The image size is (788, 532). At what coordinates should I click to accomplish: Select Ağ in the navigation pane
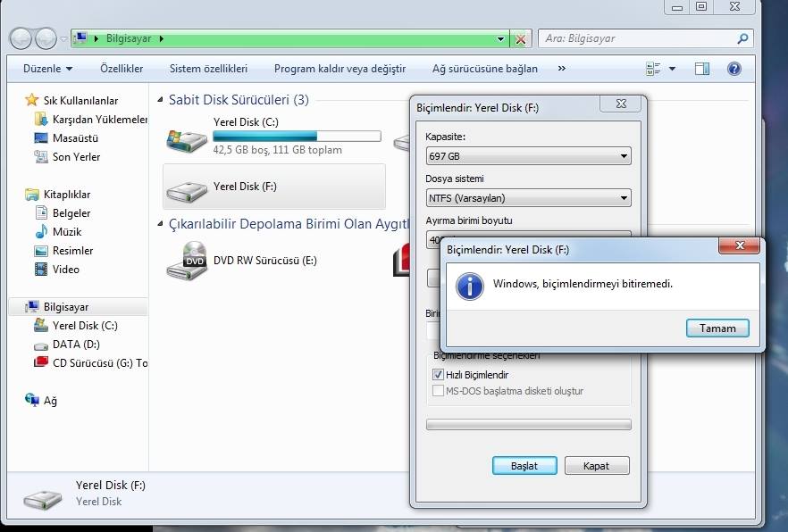tap(50, 401)
